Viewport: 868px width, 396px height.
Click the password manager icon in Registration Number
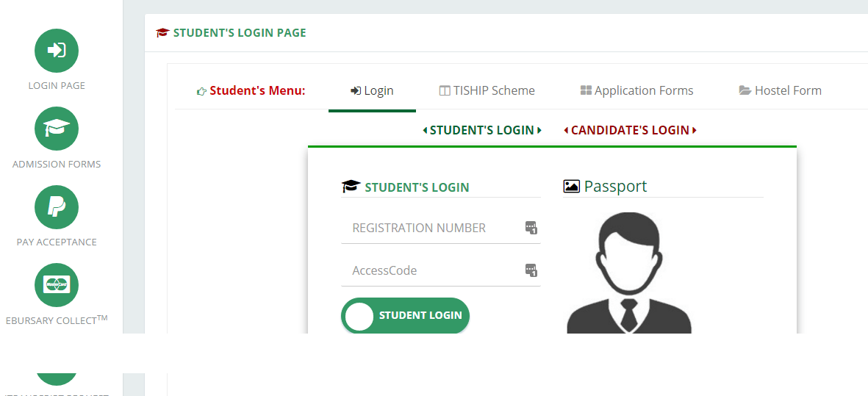[x=531, y=227]
